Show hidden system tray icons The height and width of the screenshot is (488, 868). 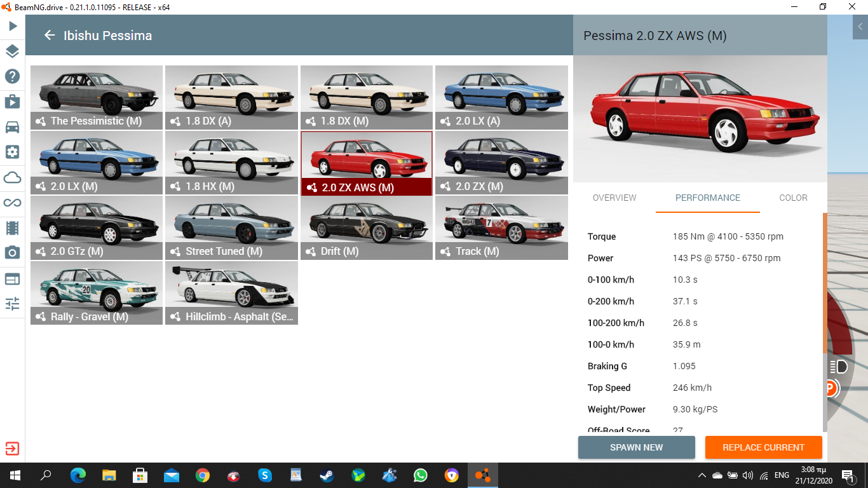pyautogui.click(x=702, y=475)
